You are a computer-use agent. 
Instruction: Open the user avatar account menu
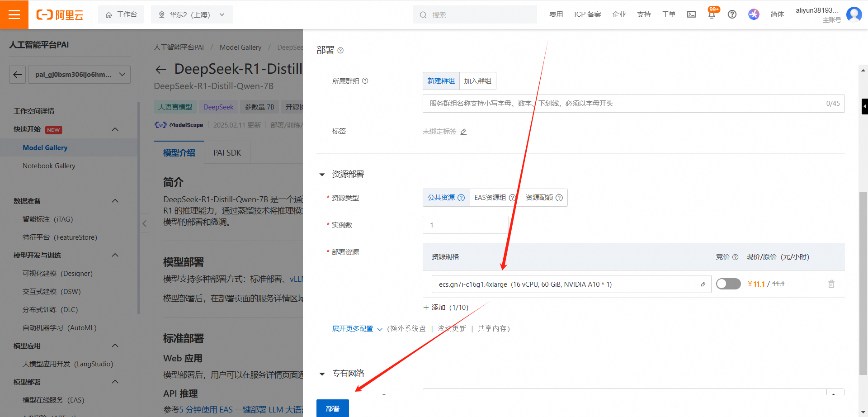[x=854, y=14]
